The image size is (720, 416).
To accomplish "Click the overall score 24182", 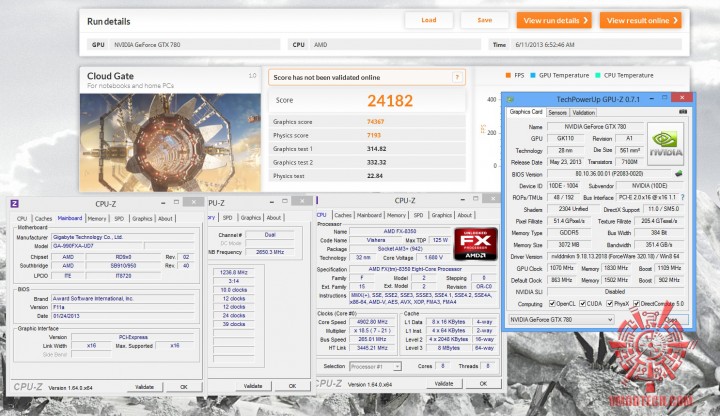I will (x=390, y=101).
